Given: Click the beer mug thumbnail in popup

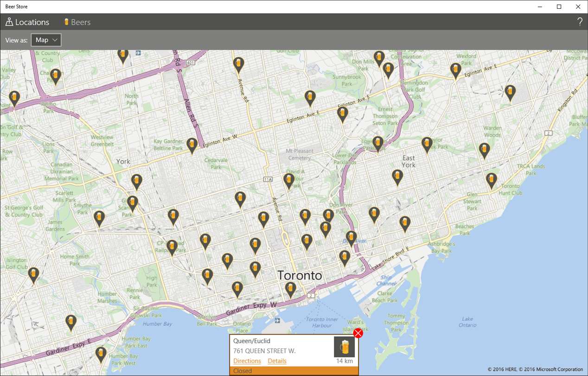Looking at the screenshot, I should 344,347.
